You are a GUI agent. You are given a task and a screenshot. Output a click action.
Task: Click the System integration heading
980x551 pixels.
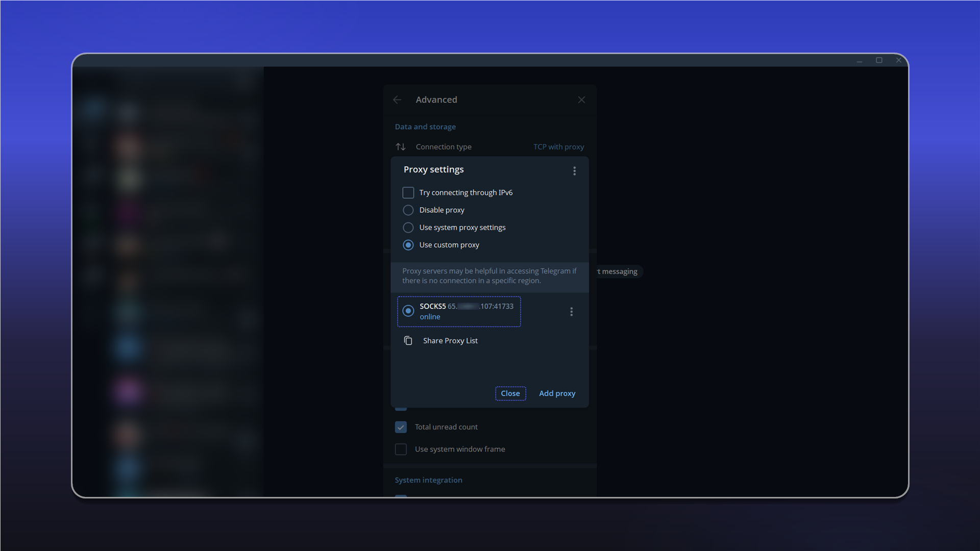pos(428,480)
